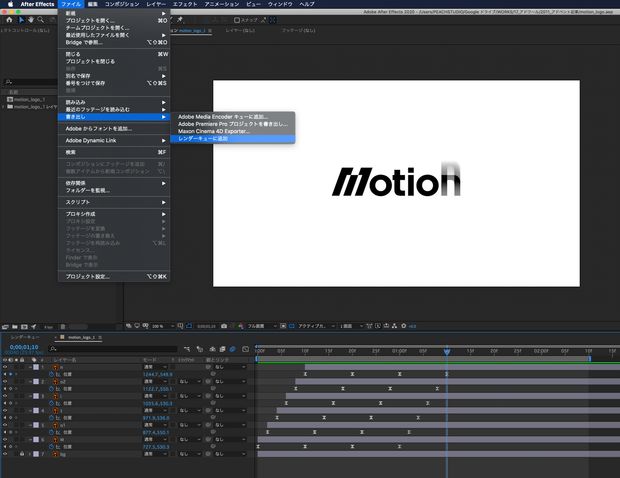Click レンダーキューに追加 in the export submenu
620x478 pixels.
[232, 139]
